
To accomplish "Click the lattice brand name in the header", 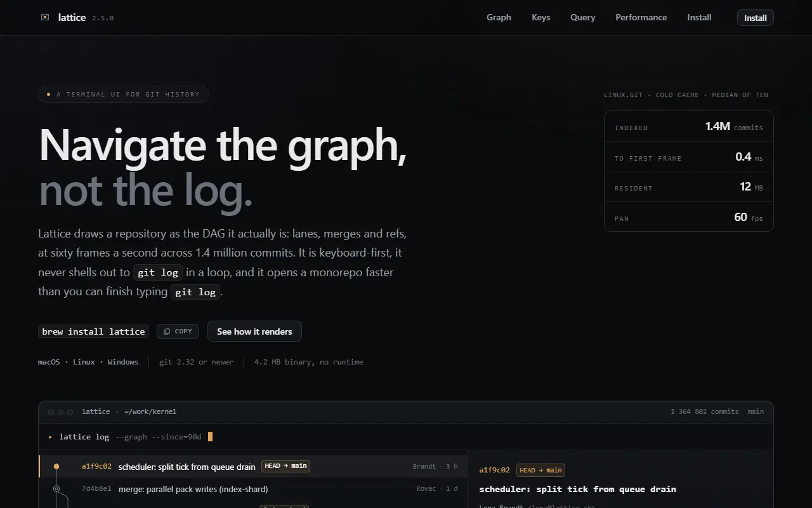I will 72,17.
